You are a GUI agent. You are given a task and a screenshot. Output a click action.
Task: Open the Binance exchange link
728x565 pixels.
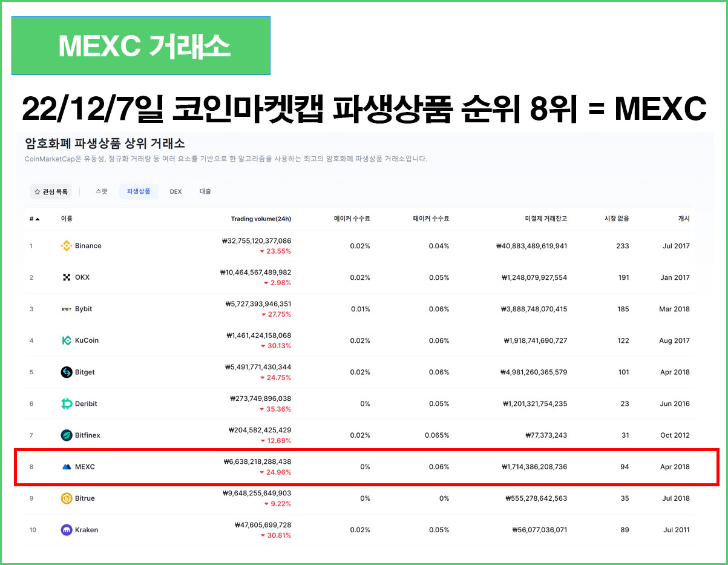click(88, 246)
